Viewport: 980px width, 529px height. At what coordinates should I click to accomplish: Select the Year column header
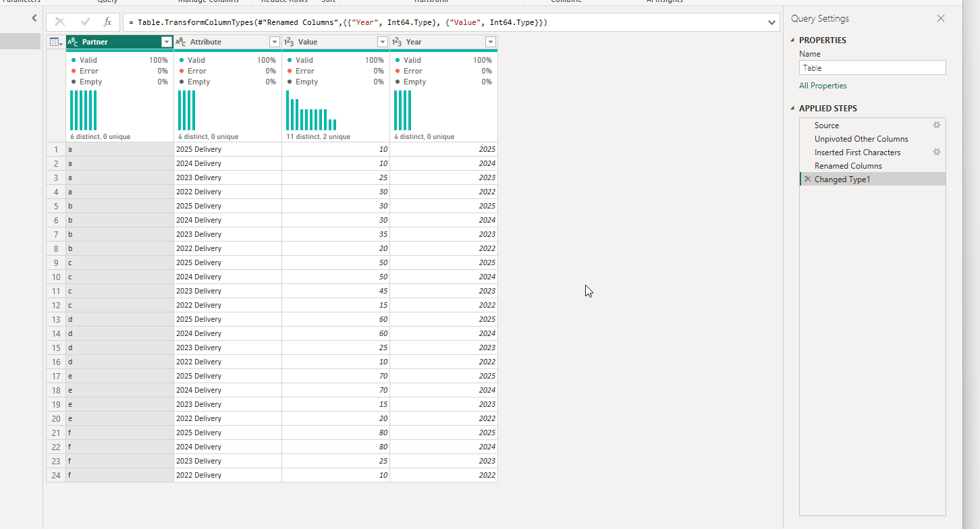click(x=443, y=42)
